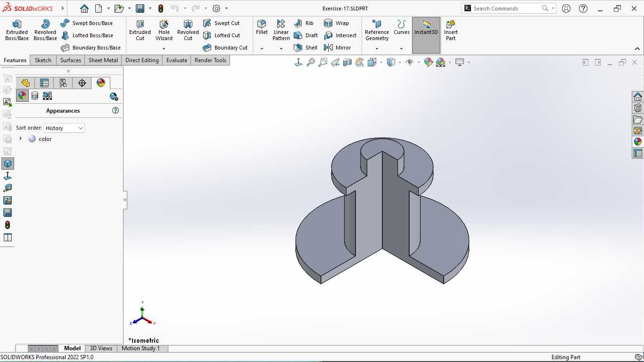644x362 pixels.
Task: Switch to the Evaluate tab
Action: pyautogui.click(x=177, y=60)
